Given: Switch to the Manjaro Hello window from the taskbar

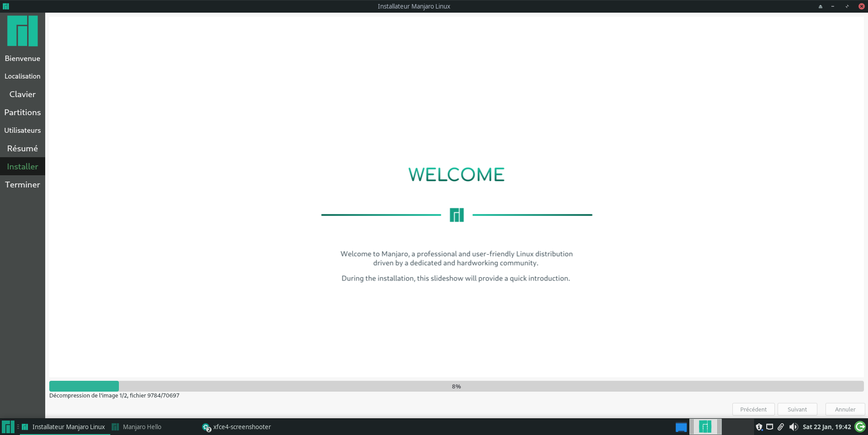Looking at the screenshot, I should tap(142, 426).
